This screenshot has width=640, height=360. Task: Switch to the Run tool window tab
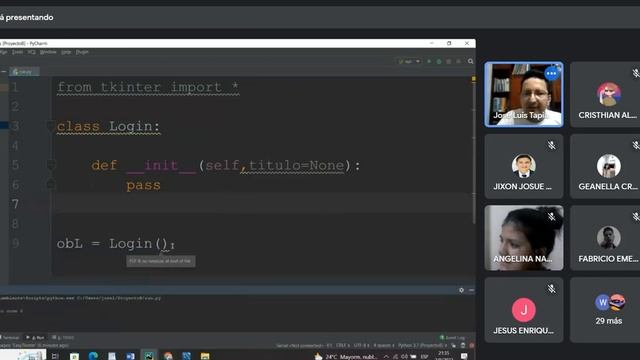tap(36, 338)
